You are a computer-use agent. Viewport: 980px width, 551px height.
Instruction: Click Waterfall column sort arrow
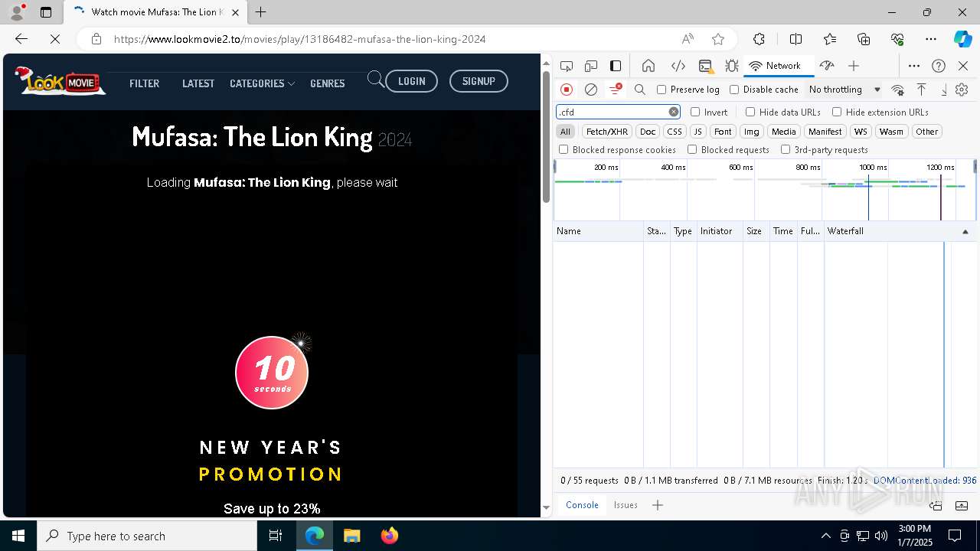coord(965,231)
